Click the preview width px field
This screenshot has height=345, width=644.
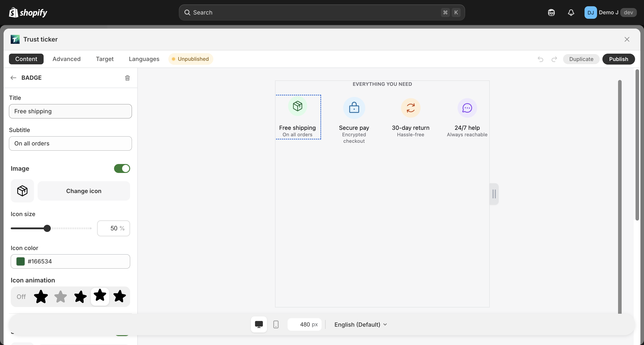(304, 324)
